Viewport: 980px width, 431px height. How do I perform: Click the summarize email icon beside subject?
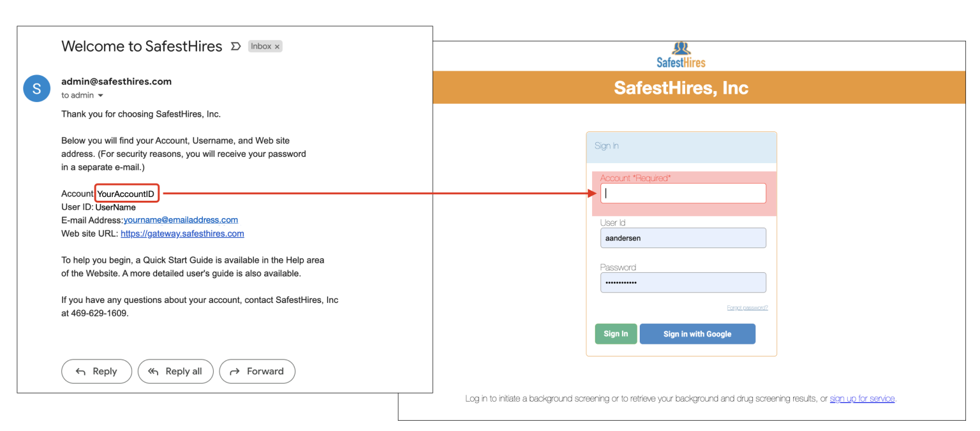click(235, 46)
